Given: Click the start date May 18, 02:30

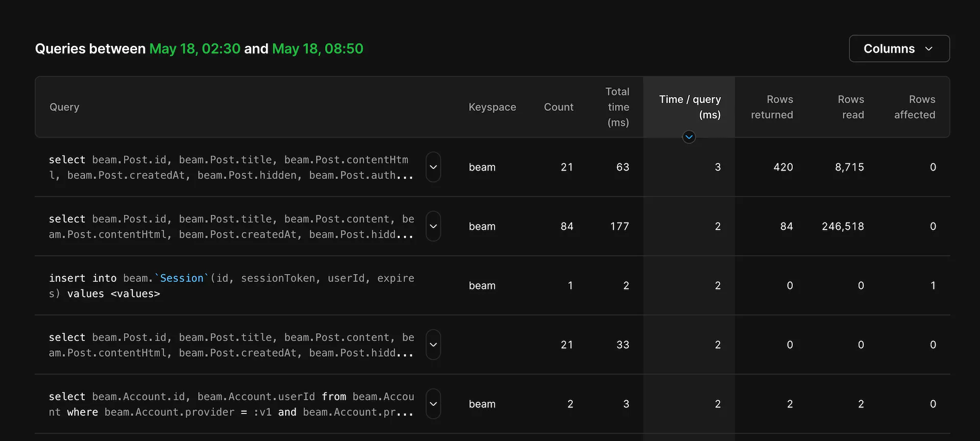Looking at the screenshot, I should click(194, 49).
